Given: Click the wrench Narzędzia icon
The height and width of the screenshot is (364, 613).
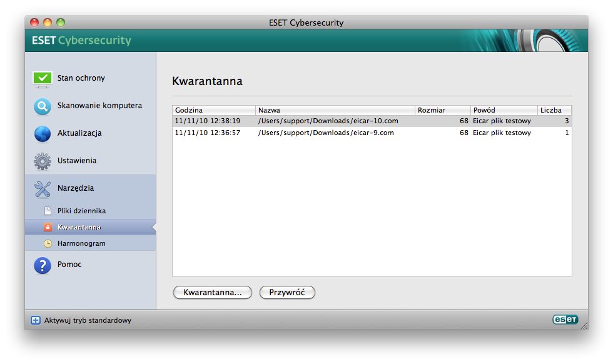Looking at the screenshot, I should pos(43,189).
